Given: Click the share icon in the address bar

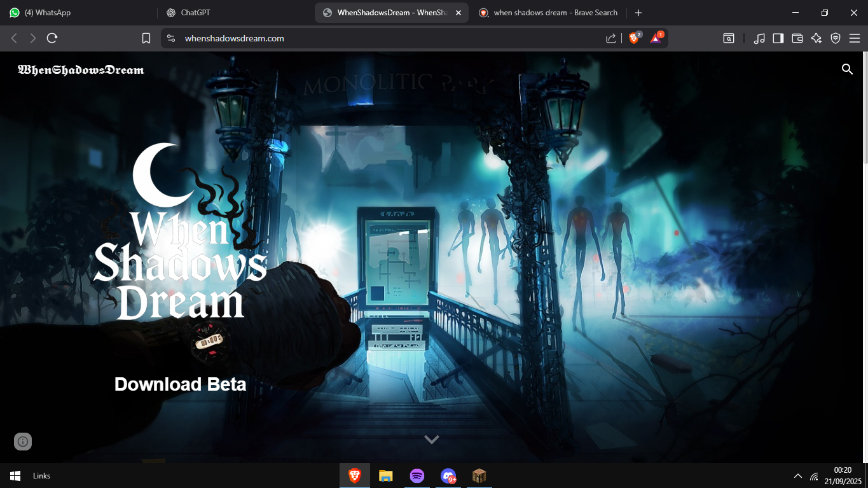Looking at the screenshot, I should [611, 38].
